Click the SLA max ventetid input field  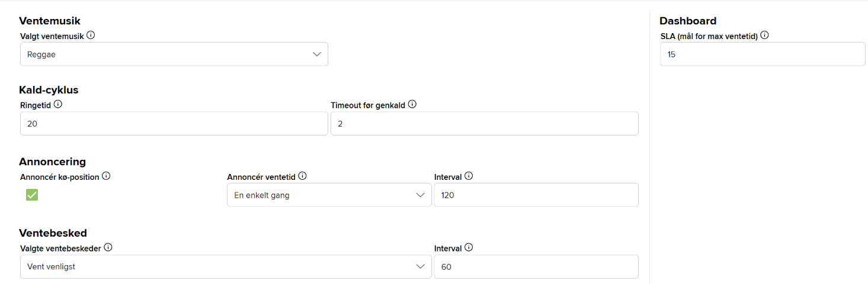762,54
